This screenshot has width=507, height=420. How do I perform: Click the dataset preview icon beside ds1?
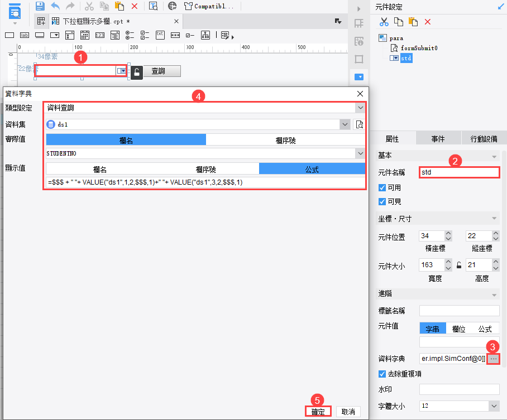(x=359, y=124)
